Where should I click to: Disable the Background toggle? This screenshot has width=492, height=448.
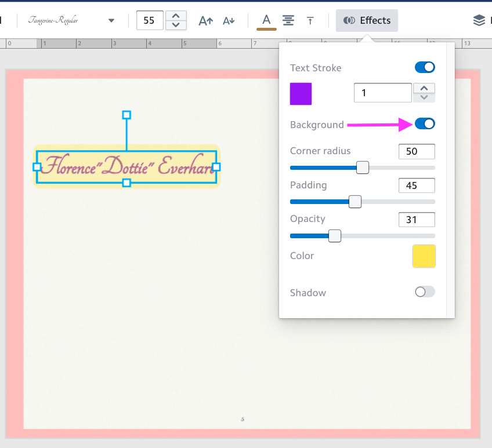pyautogui.click(x=425, y=123)
